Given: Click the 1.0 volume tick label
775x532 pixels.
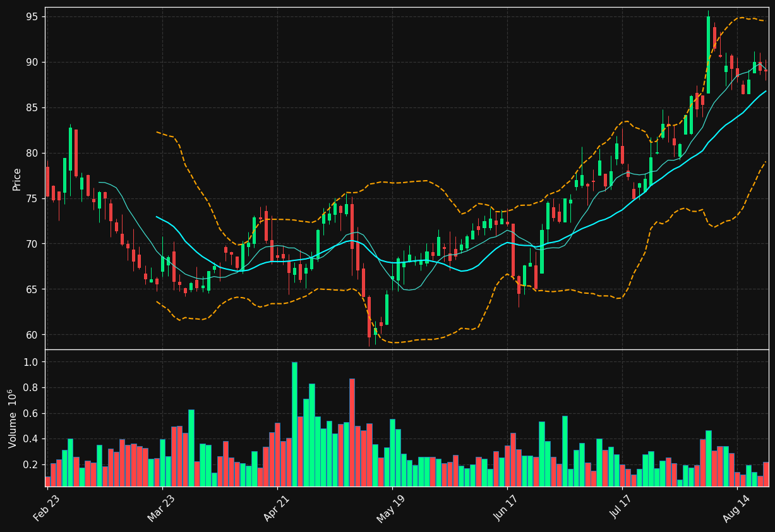Looking at the screenshot, I should [x=31, y=362].
